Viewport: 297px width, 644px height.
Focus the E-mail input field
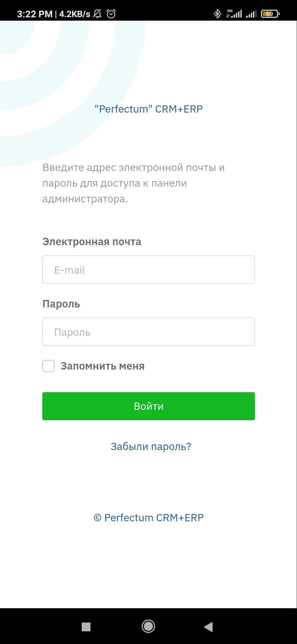tap(148, 270)
